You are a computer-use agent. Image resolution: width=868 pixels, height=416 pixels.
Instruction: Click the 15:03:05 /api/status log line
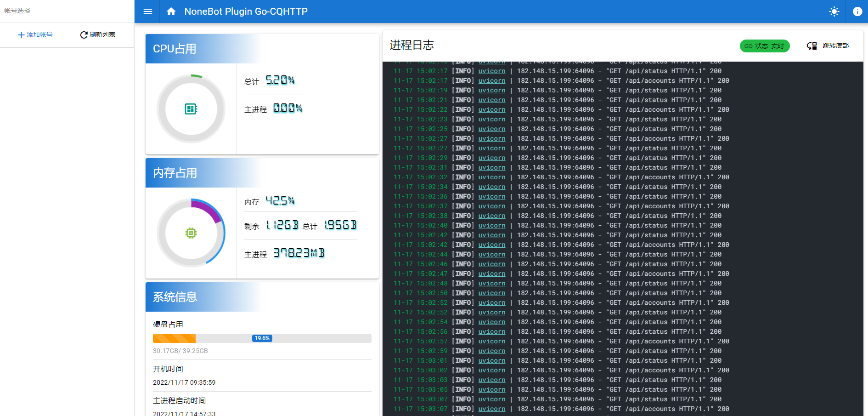pos(558,390)
